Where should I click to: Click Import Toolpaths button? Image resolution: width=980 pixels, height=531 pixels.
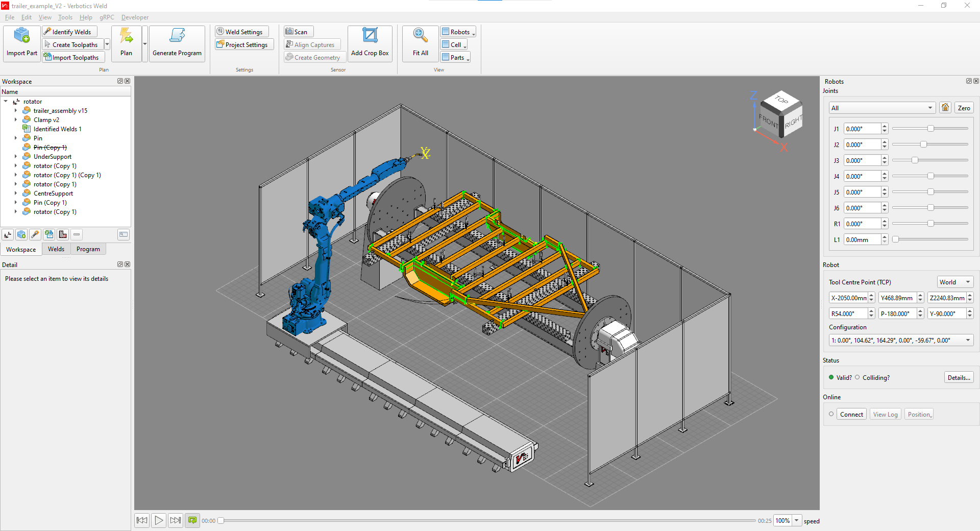pos(73,57)
